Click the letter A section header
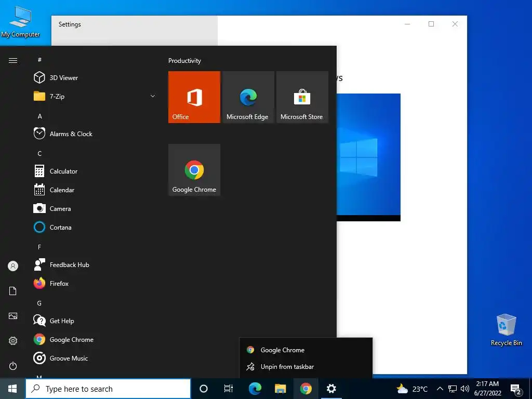This screenshot has width=532, height=399. tap(39, 116)
